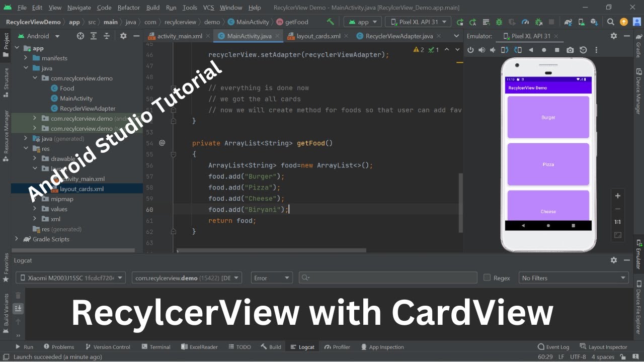644x362 pixels.
Task: Tap the Pizza card in emulator
Action: coord(548,164)
